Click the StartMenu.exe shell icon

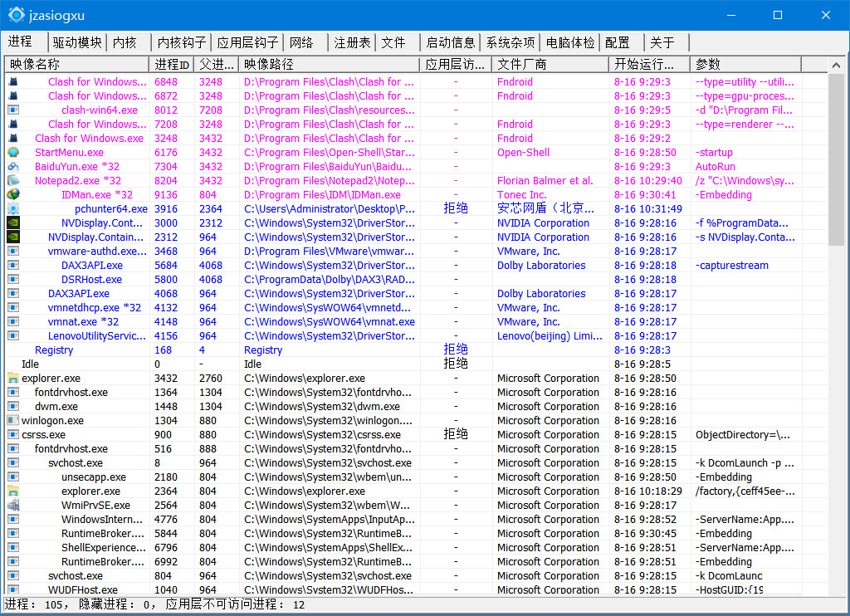pos(13,153)
